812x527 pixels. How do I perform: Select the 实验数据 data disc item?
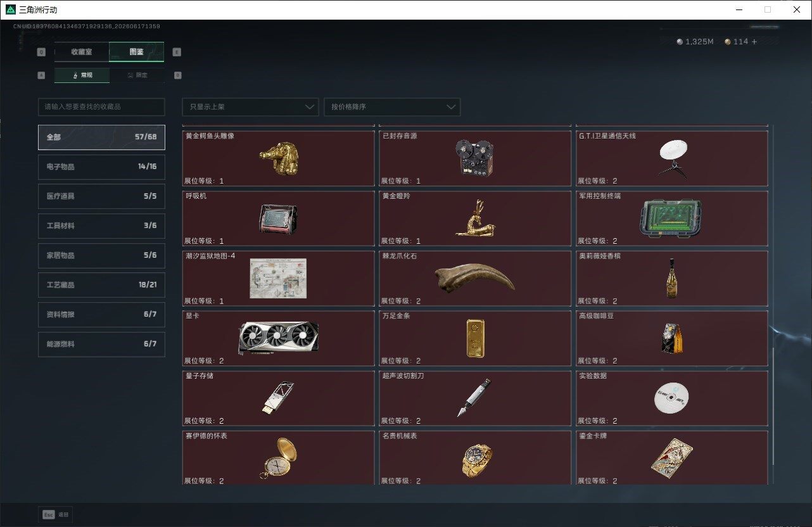[672, 398]
